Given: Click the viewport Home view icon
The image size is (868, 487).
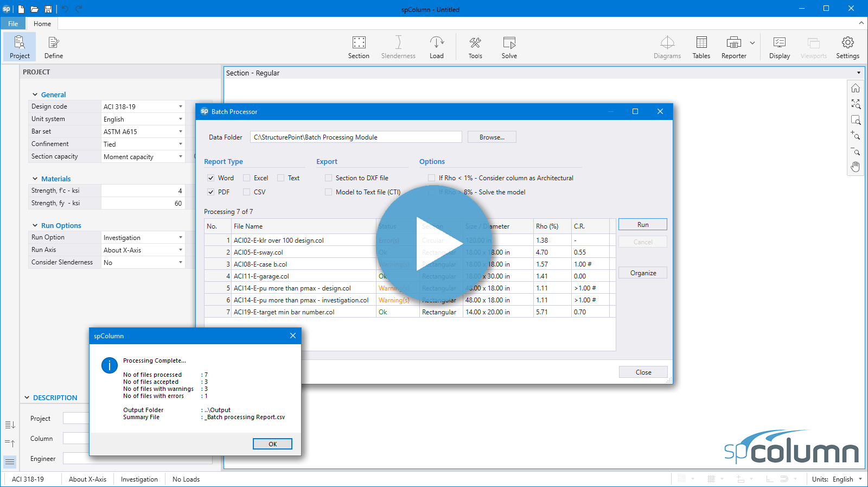Looking at the screenshot, I should pyautogui.click(x=856, y=88).
